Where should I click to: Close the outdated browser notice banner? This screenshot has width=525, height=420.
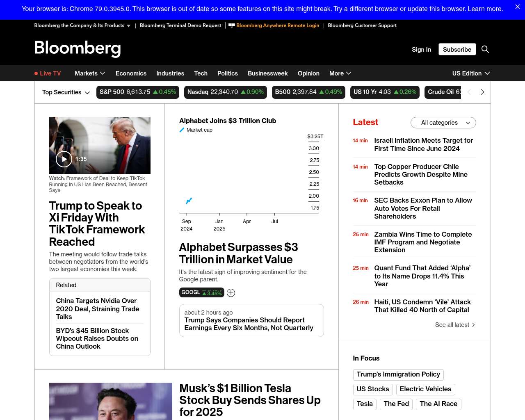(x=518, y=7)
